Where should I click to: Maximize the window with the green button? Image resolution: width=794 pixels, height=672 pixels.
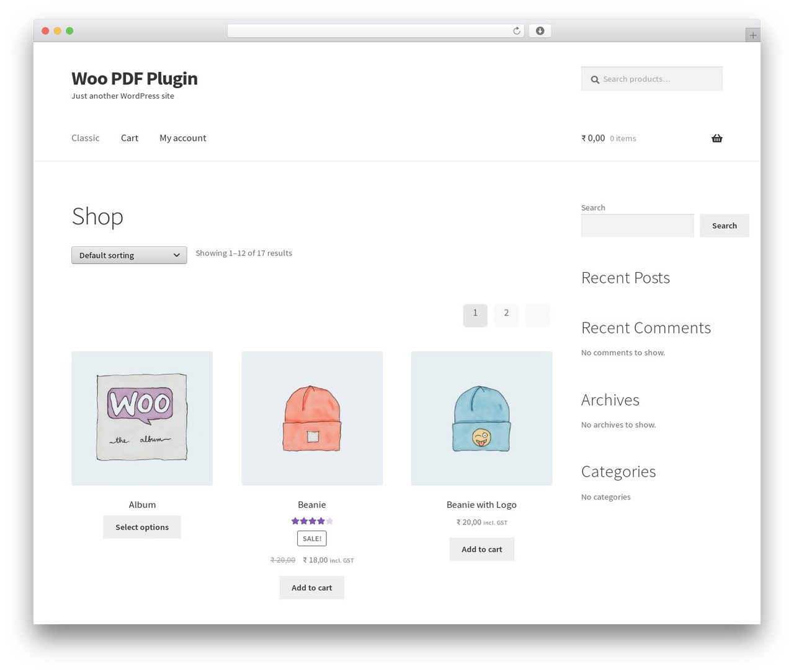click(69, 31)
